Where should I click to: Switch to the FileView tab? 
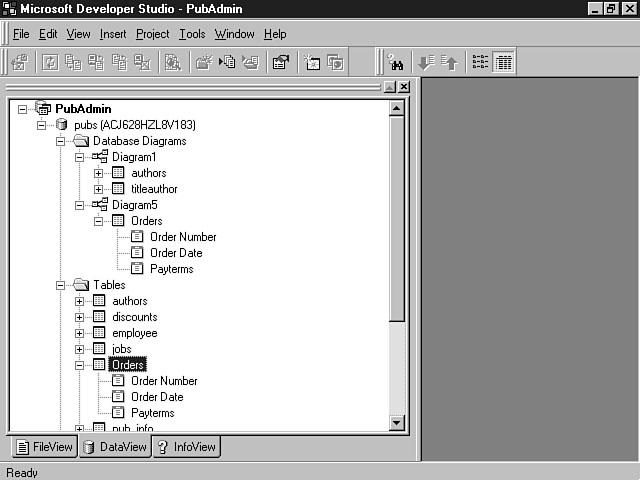tap(43, 447)
